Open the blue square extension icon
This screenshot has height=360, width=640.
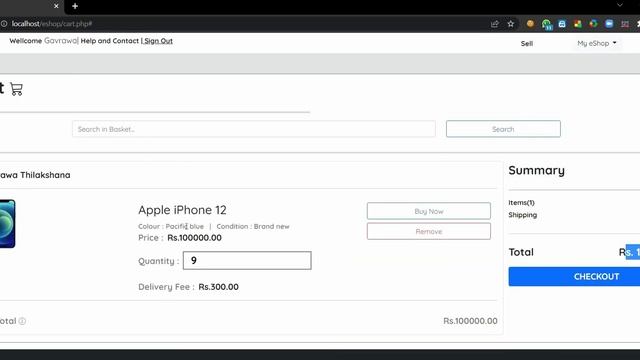[x=562, y=24]
